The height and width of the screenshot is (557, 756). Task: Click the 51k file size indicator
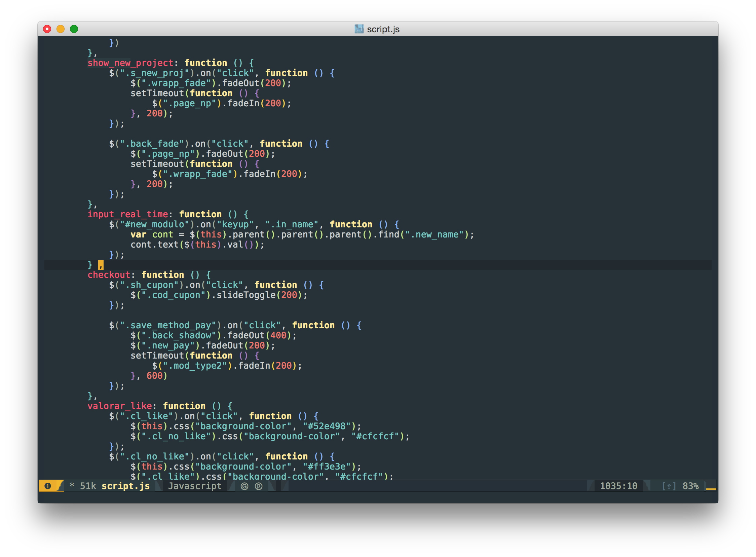tap(88, 486)
